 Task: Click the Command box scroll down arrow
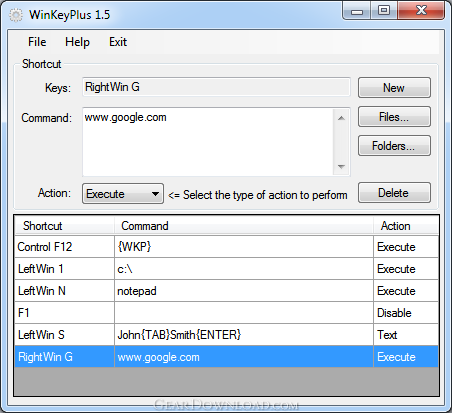tap(341, 166)
